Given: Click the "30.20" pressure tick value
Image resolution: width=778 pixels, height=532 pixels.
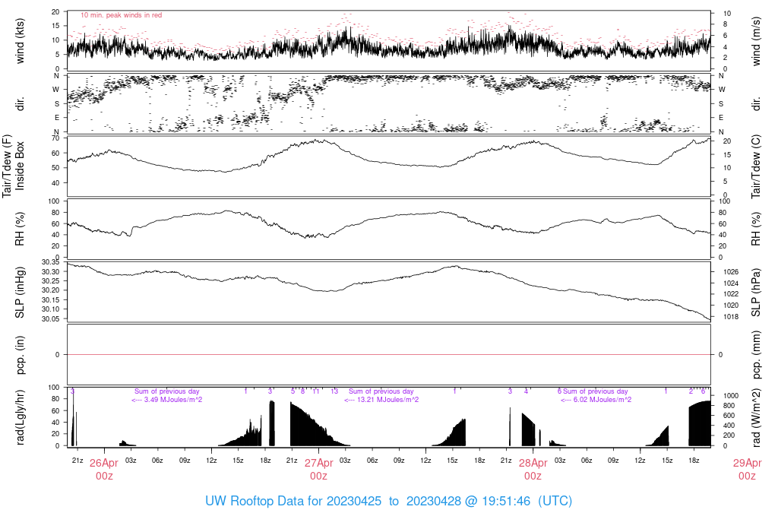Looking at the screenshot, I should [50, 290].
